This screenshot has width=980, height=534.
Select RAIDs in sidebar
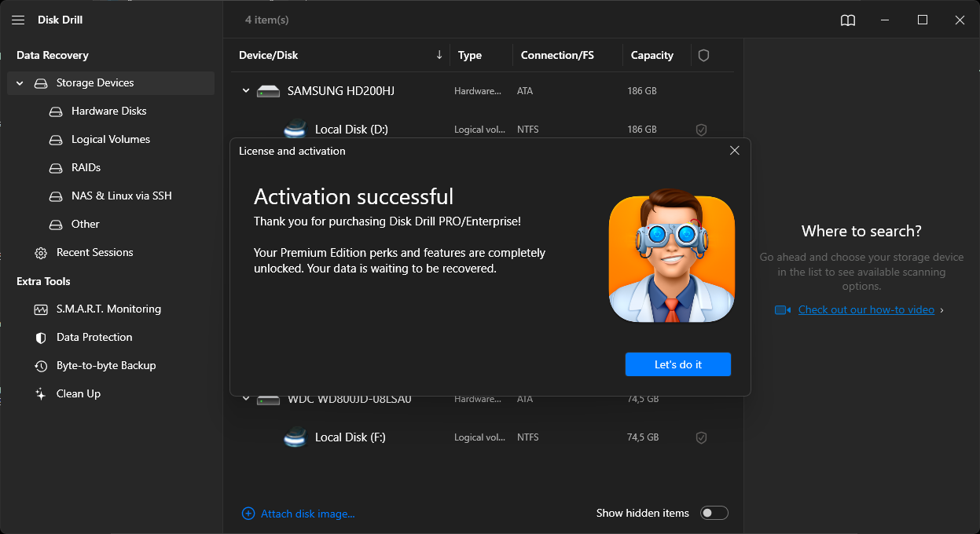(86, 168)
